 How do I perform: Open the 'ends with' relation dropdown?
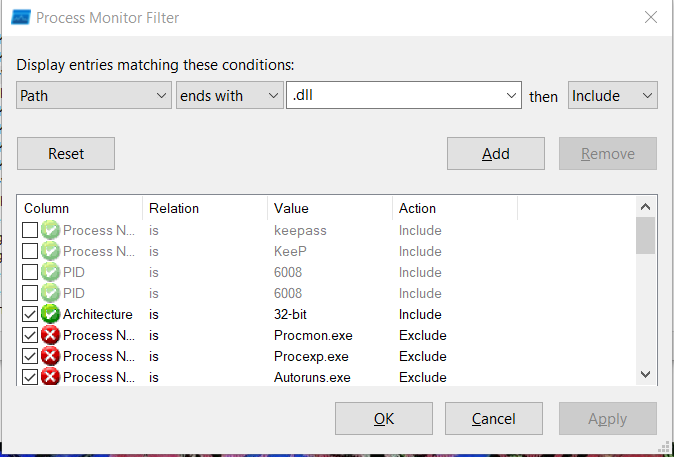pyautogui.click(x=230, y=96)
